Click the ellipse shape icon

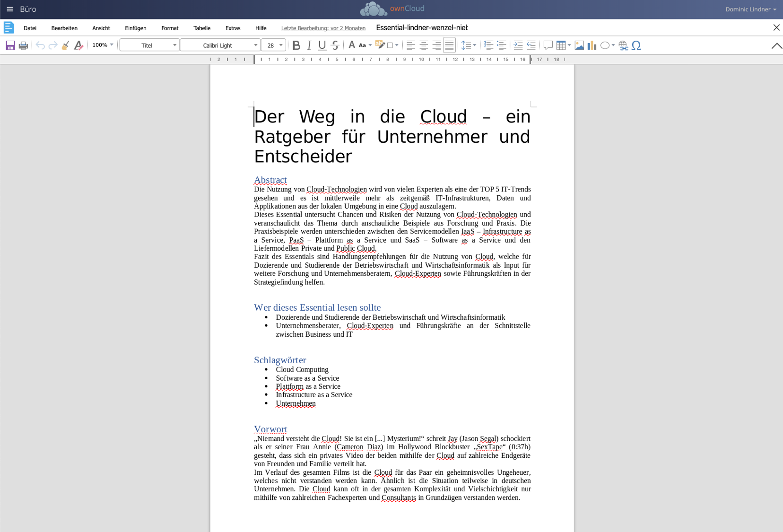pyautogui.click(x=605, y=45)
